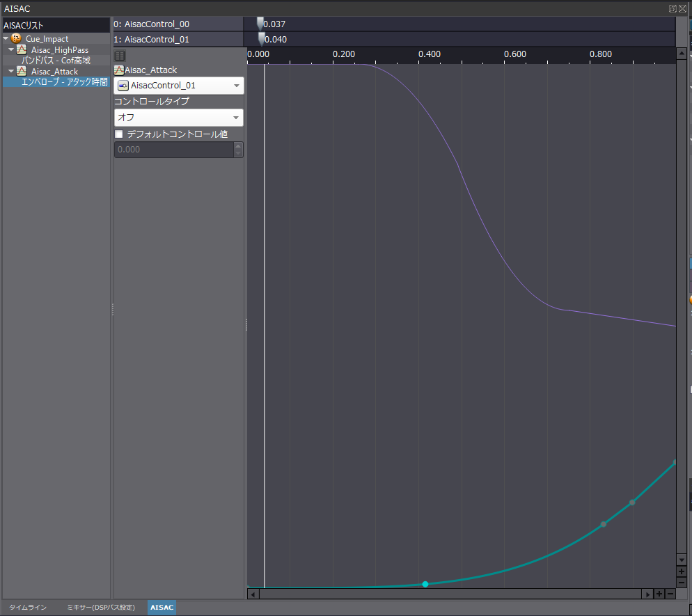Increment the default control value spinner
Screen dimensions: 692x616
click(238, 146)
